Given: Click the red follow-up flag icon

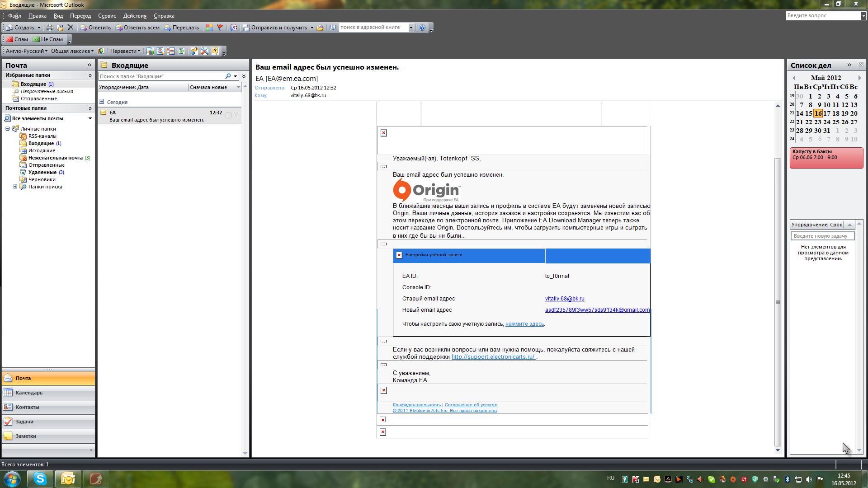Looking at the screenshot, I should click(220, 28).
